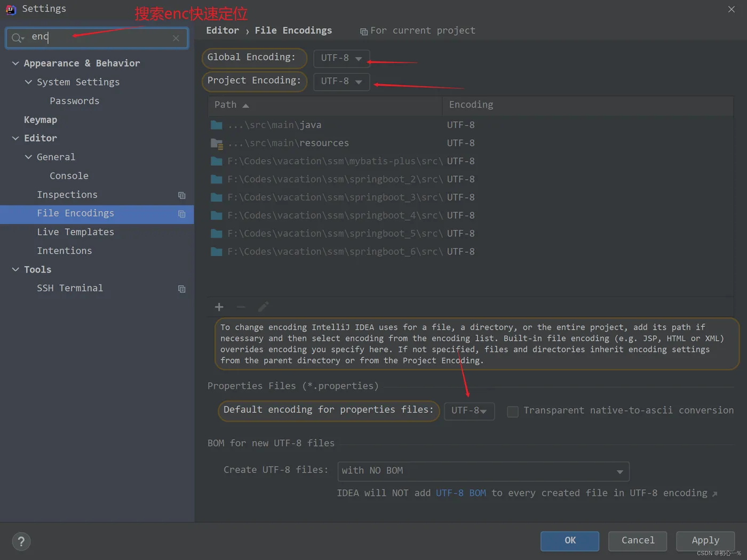Click Editor in the breadcrumb
This screenshot has height=560, width=747.
222,30
